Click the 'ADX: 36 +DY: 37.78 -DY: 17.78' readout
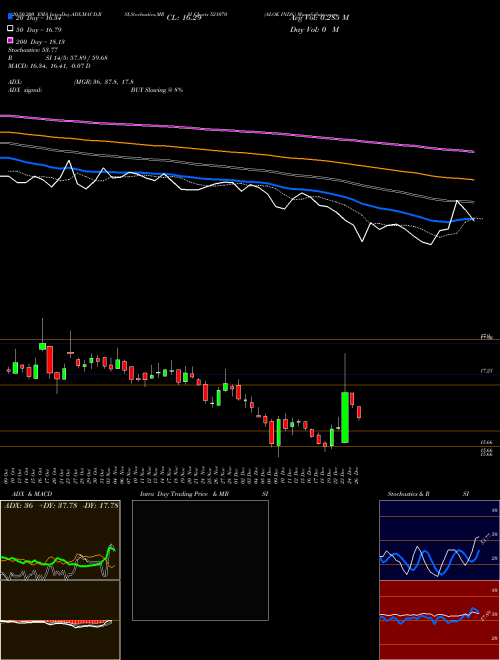 tap(61, 506)
